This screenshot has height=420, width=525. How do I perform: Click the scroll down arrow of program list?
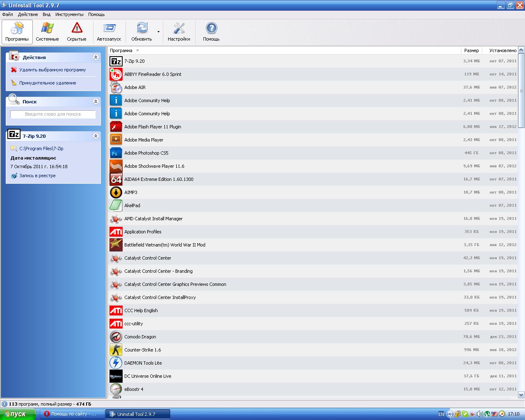[521, 395]
